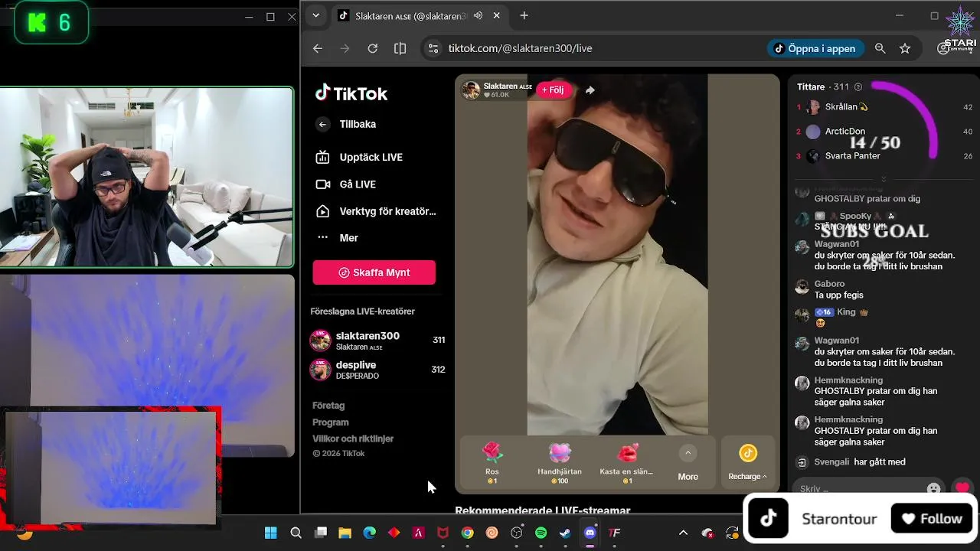Viewport: 980px width, 551px height.
Task: Click OneDrive tray cloud icon
Action: [707, 533]
